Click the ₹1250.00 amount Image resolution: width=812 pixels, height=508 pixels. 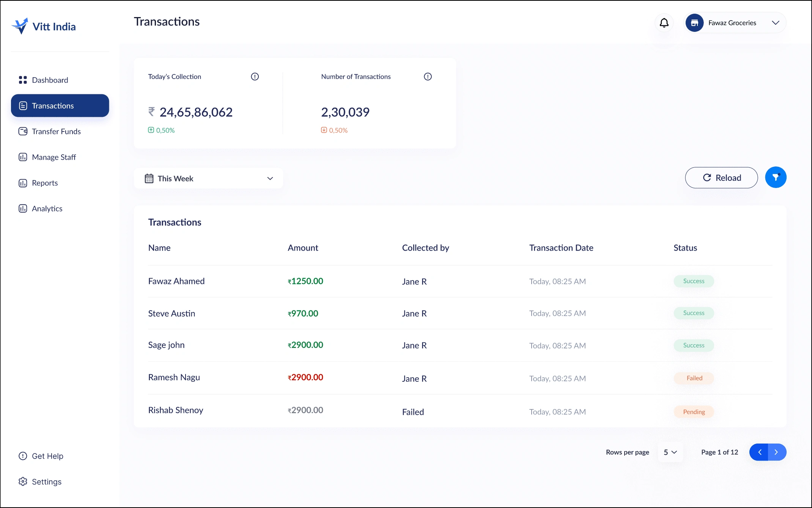click(x=305, y=281)
